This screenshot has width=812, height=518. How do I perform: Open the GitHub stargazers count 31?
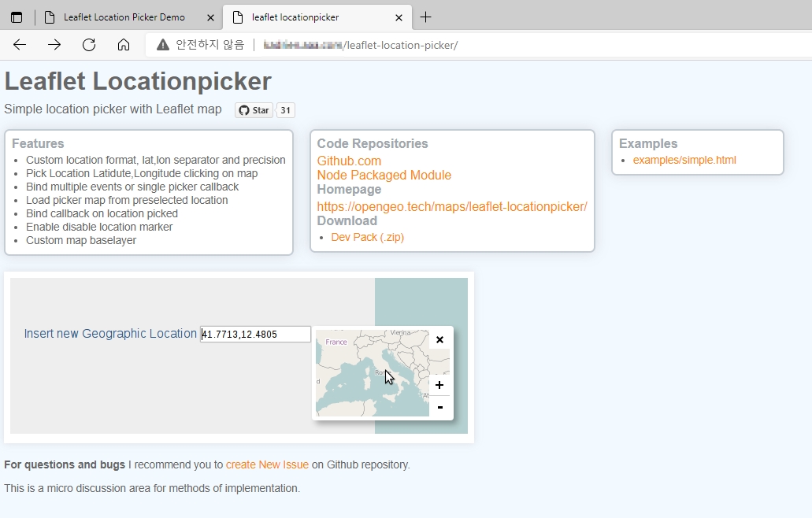(285, 110)
